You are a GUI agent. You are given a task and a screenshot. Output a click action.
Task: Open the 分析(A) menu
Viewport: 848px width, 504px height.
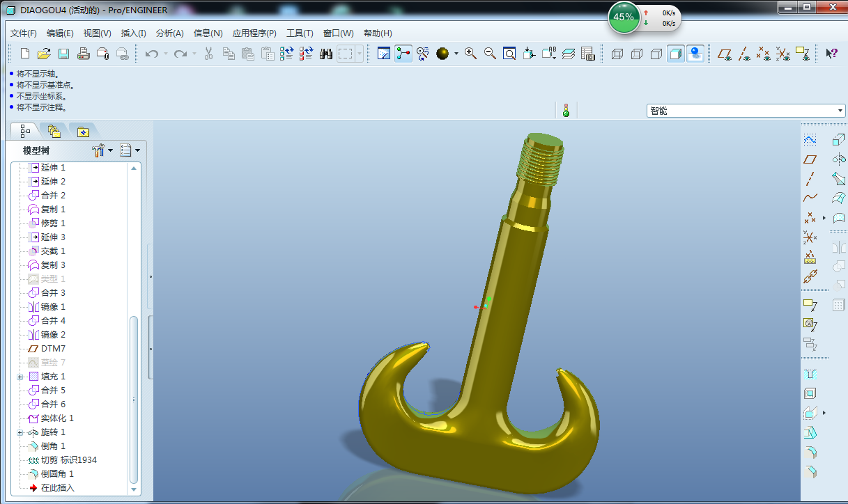[x=170, y=33]
